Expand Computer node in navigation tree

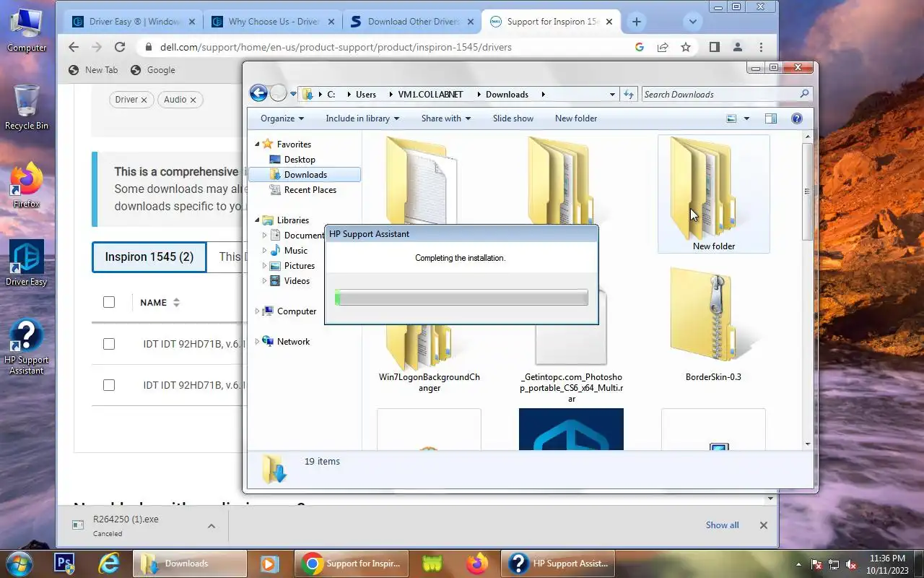click(x=258, y=311)
